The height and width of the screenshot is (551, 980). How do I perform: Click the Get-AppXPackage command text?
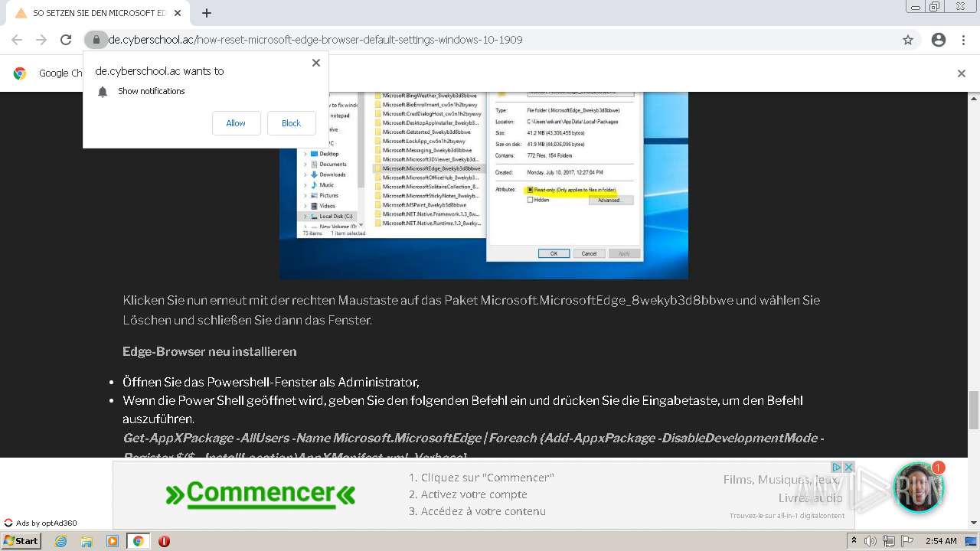click(473, 447)
